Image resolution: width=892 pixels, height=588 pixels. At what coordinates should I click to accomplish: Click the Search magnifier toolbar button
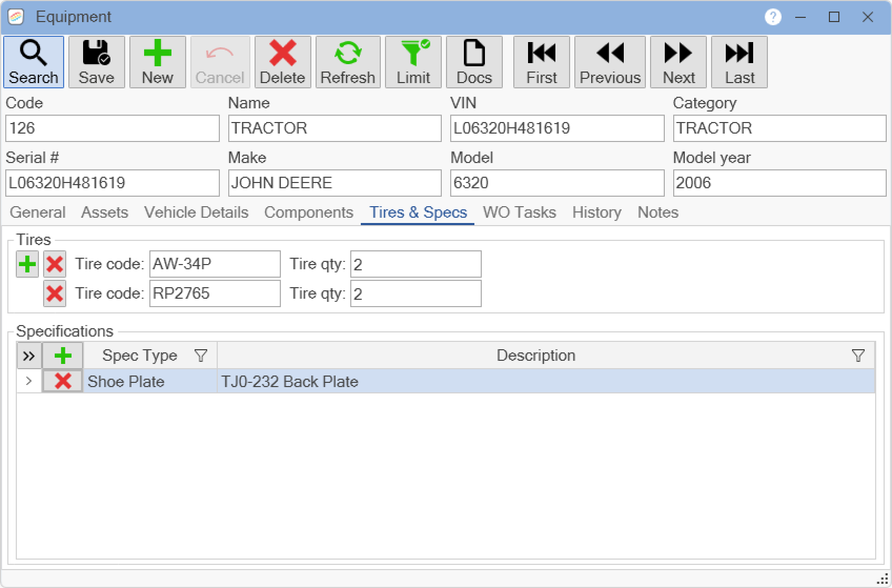(34, 62)
